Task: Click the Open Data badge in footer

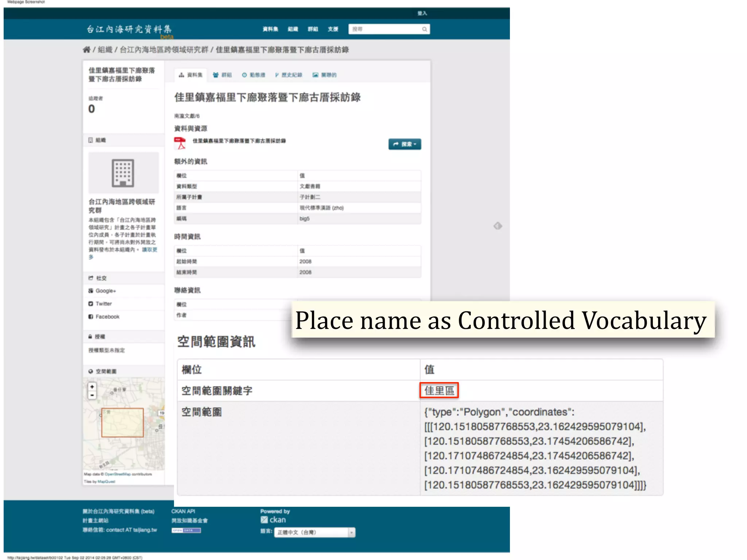Action: pyautogui.click(x=186, y=530)
